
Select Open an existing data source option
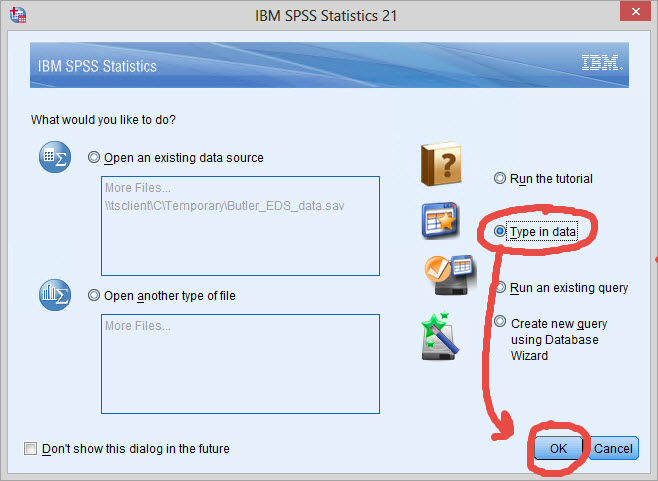point(94,157)
